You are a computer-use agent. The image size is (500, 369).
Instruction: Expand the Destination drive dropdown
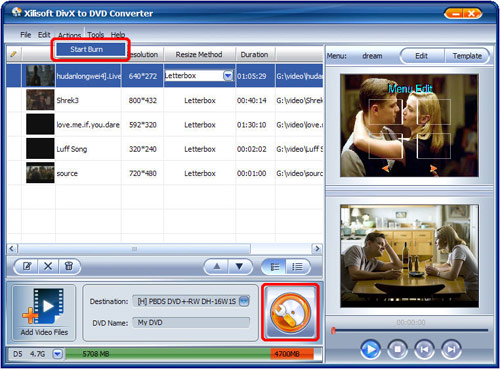pos(244,301)
